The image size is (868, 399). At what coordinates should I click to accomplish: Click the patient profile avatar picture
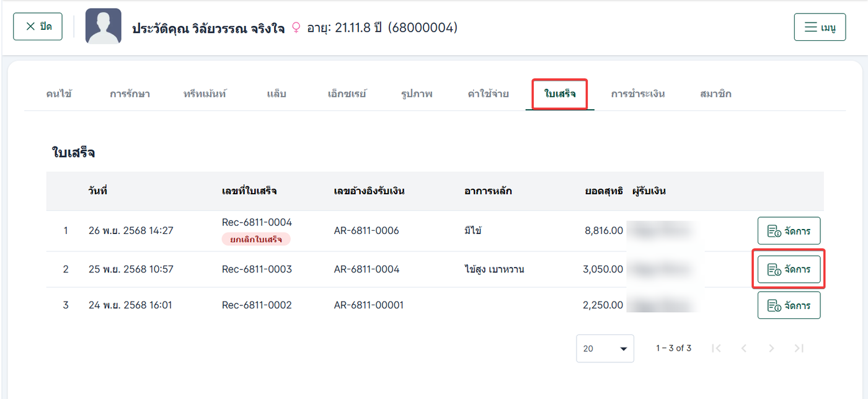104,27
